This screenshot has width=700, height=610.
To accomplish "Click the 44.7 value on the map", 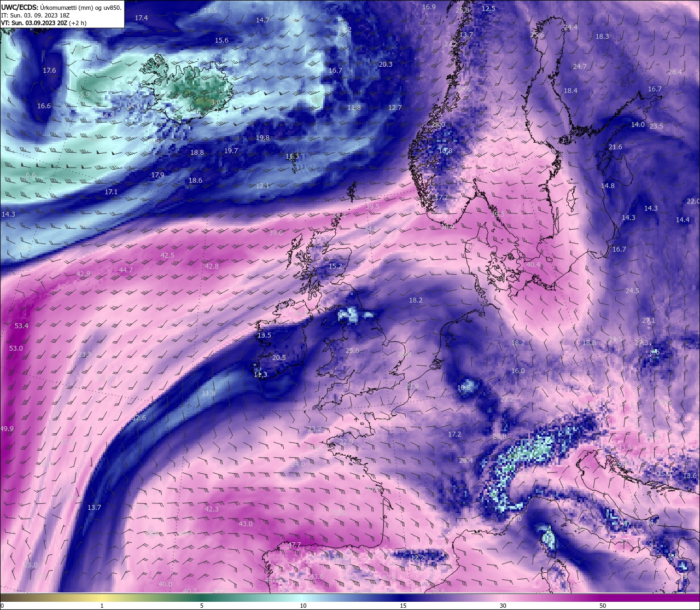I will 126,270.
